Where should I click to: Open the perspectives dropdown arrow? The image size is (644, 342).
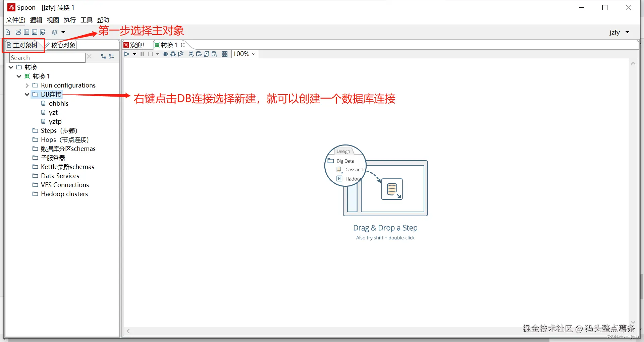click(63, 32)
